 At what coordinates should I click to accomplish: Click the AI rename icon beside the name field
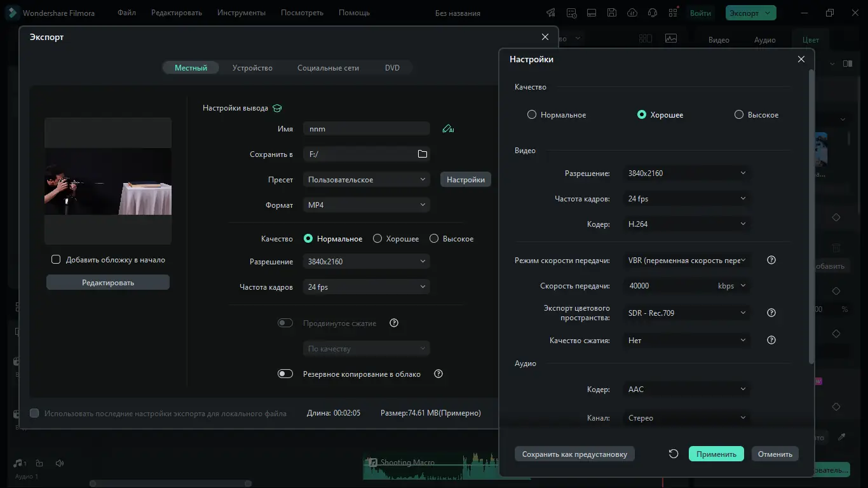point(448,129)
